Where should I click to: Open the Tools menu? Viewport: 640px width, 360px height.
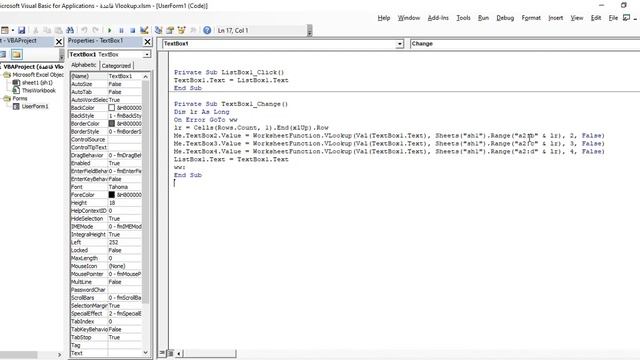point(463,18)
